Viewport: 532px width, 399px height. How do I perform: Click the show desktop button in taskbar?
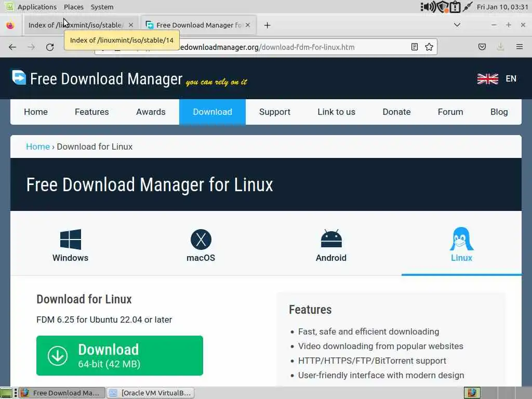tap(6, 393)
